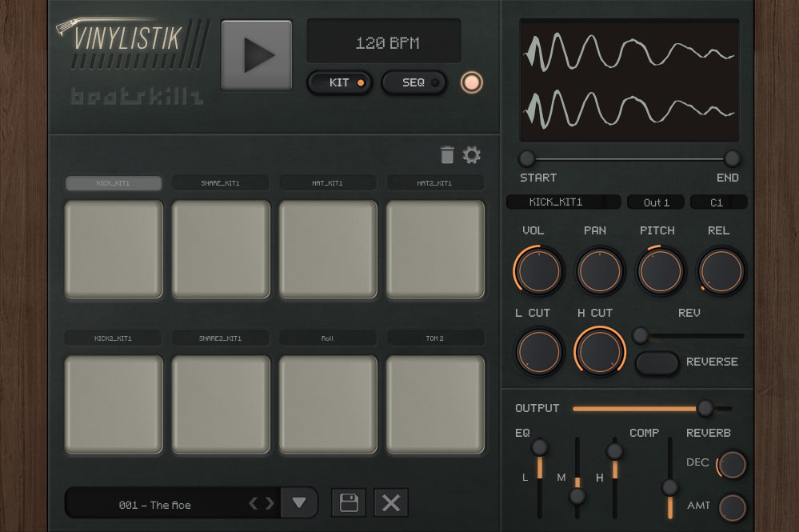The height and width of the screenshot is (532, 799).
Task: Enable the REVERSE switch
Action: pos(657,362)
